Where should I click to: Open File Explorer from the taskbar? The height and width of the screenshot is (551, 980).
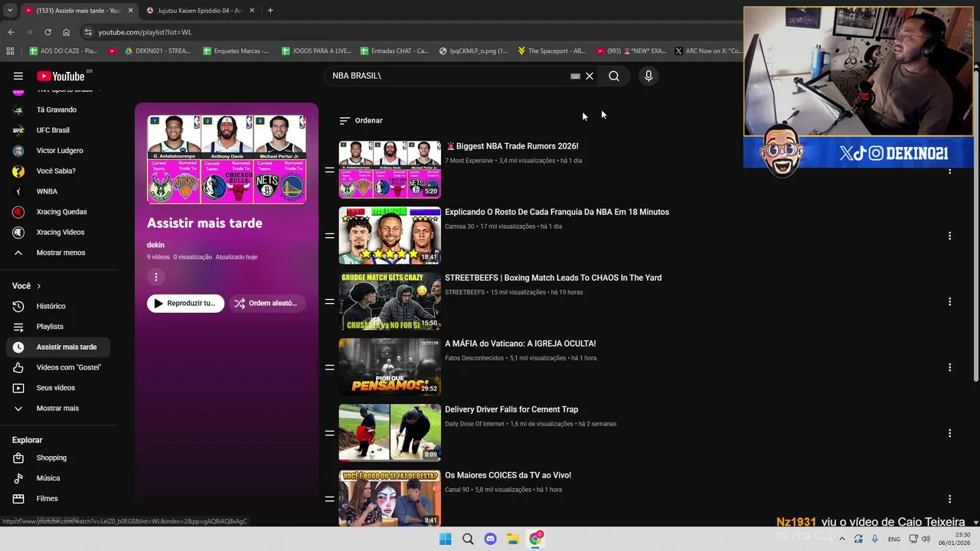pyautogui.click(x=513, y=539)
